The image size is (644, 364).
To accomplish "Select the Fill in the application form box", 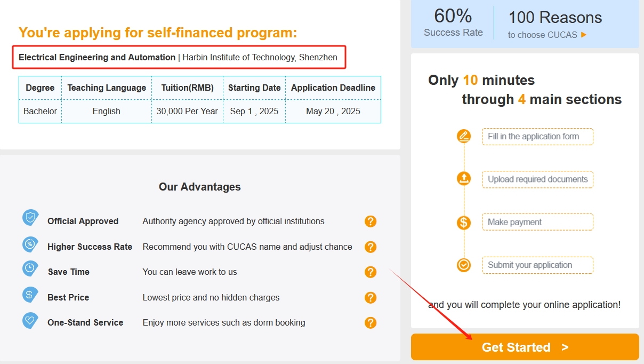I will (537, 137).
